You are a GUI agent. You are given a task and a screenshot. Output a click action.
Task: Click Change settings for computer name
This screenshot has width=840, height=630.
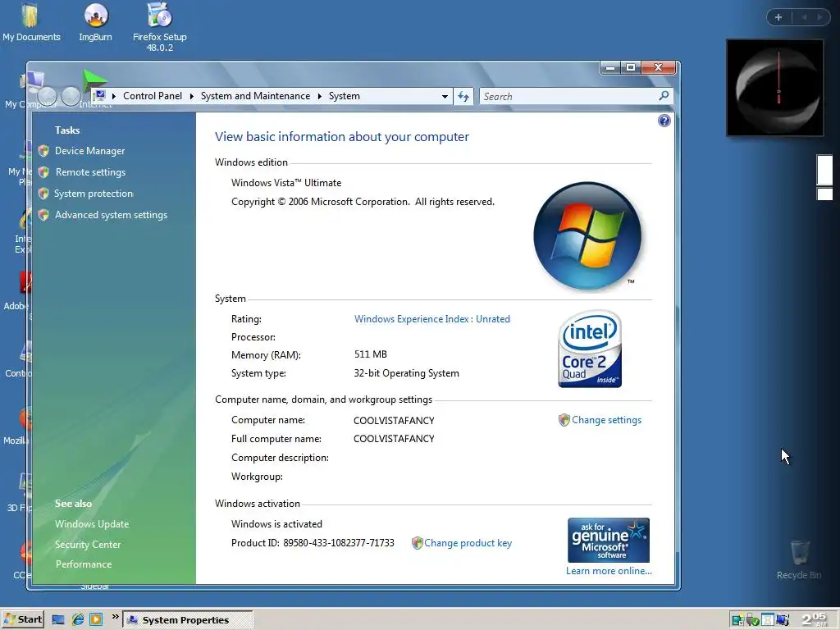[x=606, y=420]
